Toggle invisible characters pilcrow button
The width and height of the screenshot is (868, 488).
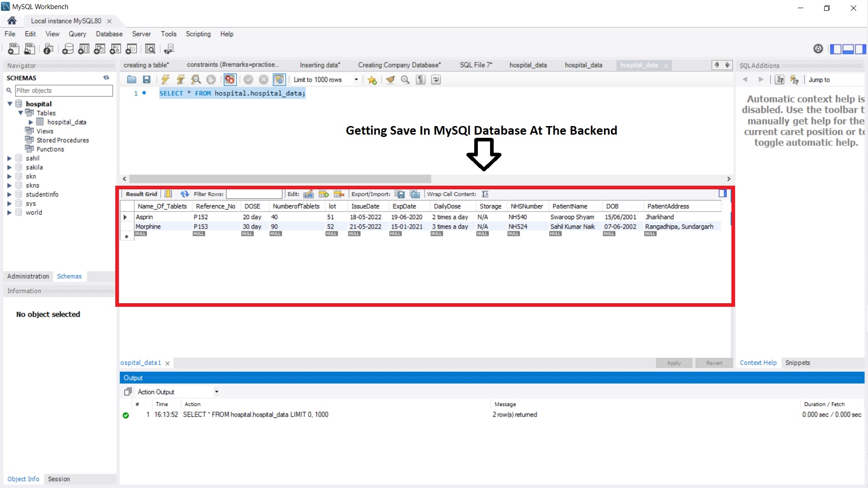420,80
